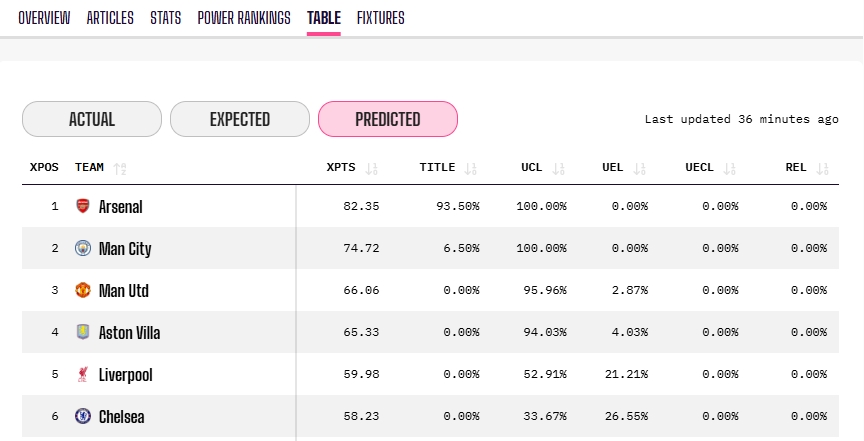Viewport: 864px width, 441px height.
Task: Sort by XPTS column sort icon
Action: (372, 168)
